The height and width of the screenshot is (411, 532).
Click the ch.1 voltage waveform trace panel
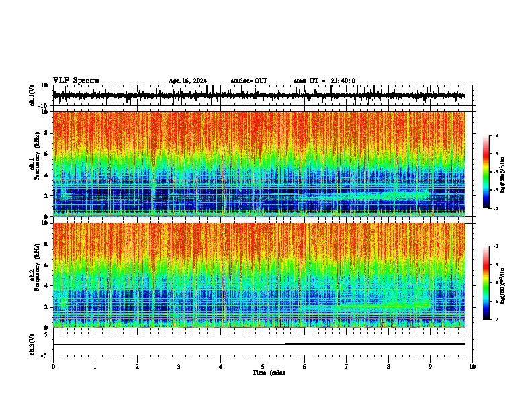tap(263, 95)
